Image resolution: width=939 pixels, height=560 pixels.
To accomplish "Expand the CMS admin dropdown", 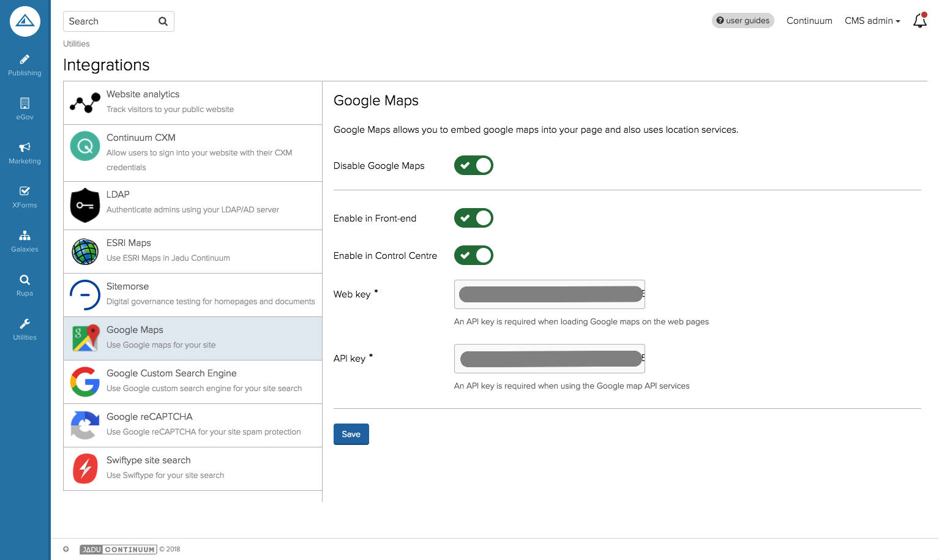I will pyautogui.click(x=872, y=21).
